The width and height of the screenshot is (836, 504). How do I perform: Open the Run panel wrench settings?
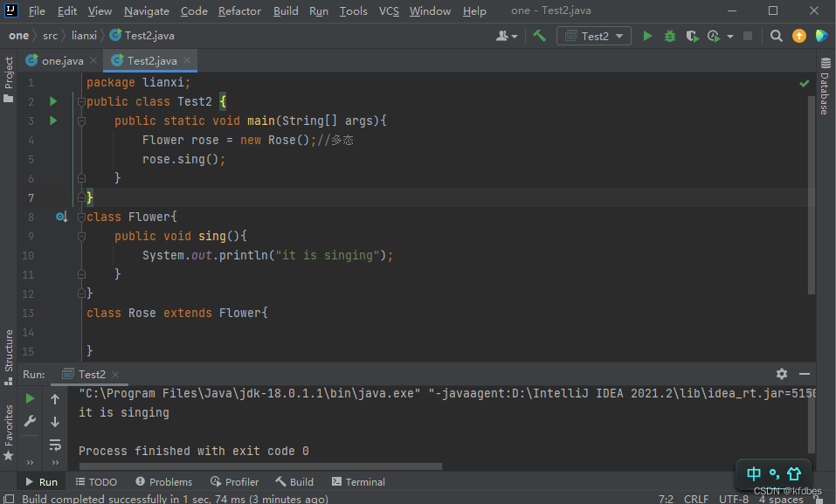point(31,421)
